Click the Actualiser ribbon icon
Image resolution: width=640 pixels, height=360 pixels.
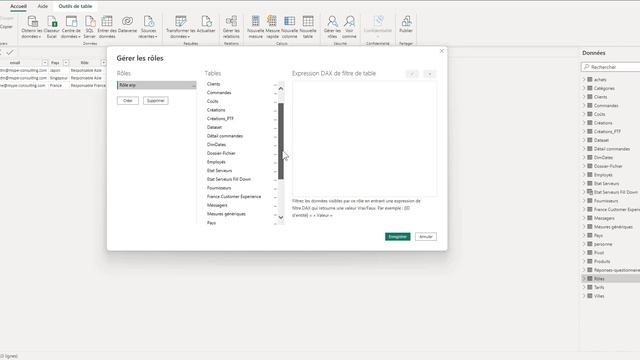[206, 24]
